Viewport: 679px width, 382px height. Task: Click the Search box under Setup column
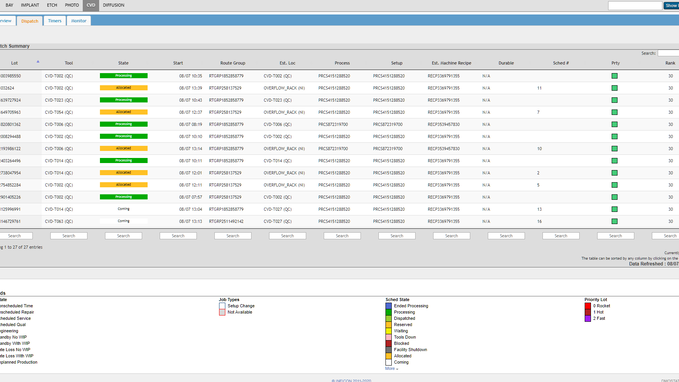tap(397, 236)
